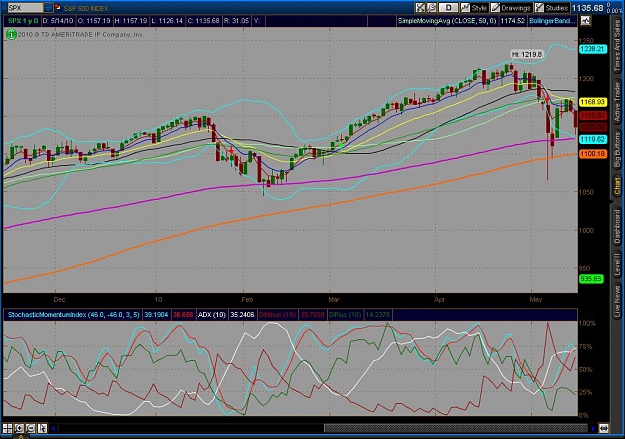This screenshot has height=439, width=625.
Task: Select the DIMinus (10) study label
Action: [x=277, y=315]
